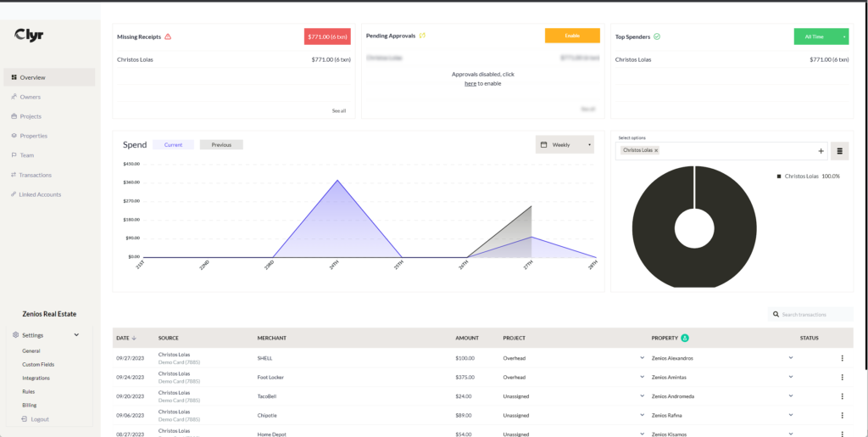Open Custom Fields settings
This screenshot has height=437, width=868.
tap(38, 364)
